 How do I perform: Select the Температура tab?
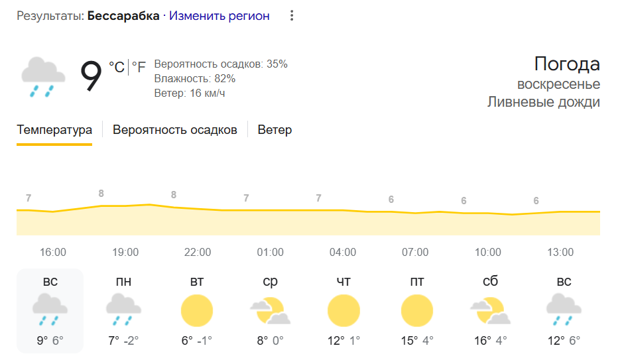click(x=54, y=130)
